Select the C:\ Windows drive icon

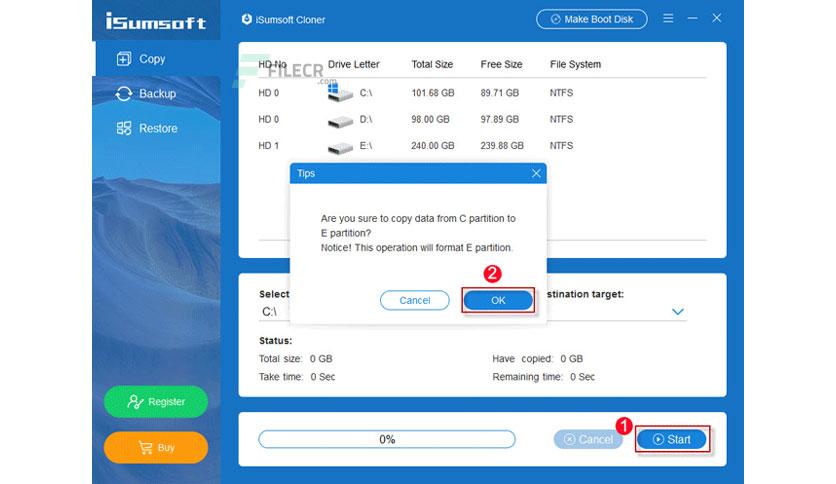click(340, 92)
